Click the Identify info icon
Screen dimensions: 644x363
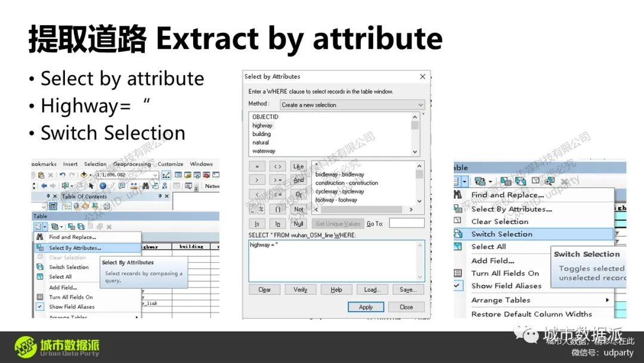[103, 186]
